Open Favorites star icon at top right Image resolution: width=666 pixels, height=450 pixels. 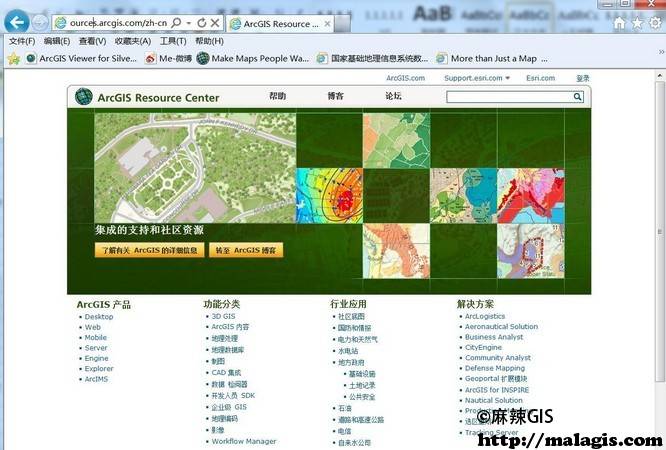638,23
